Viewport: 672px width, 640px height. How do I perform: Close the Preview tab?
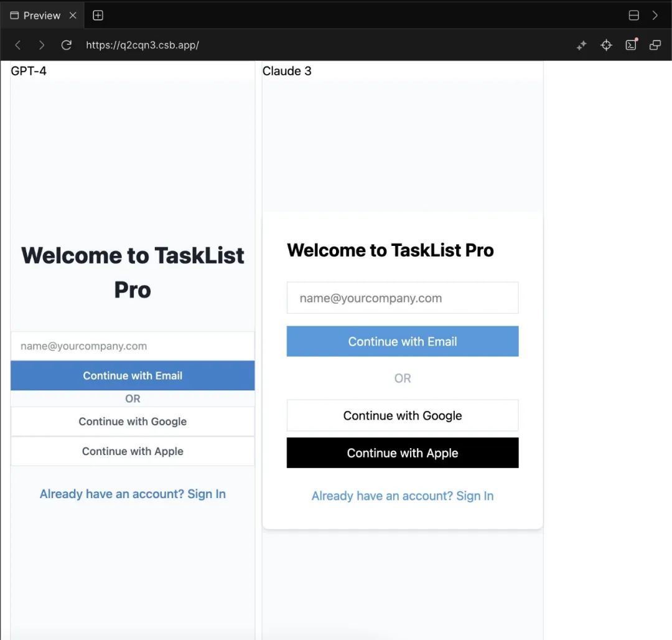click(73, 16)
